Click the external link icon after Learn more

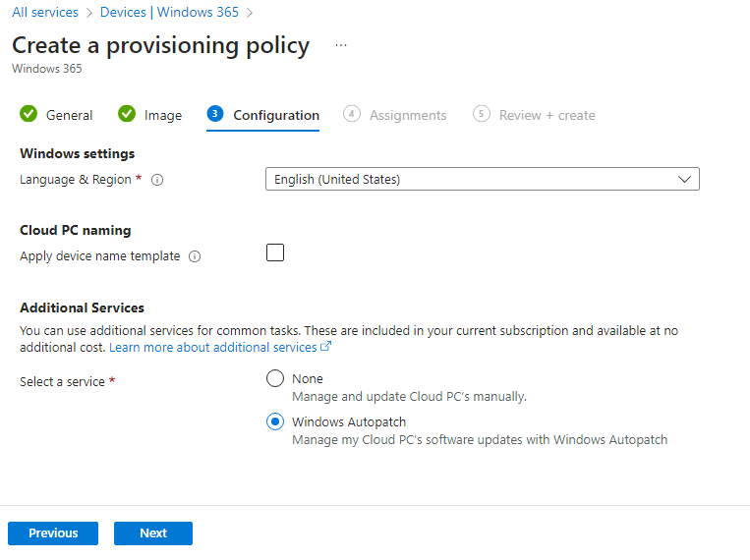point(325,346)
